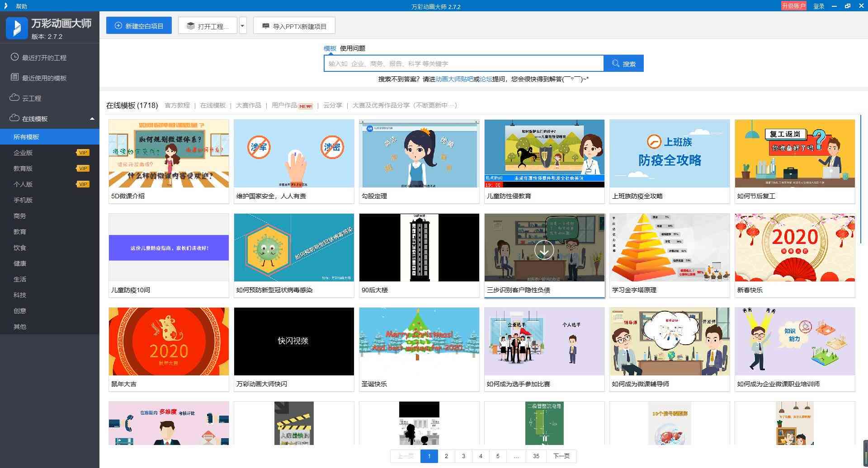Select the 用户作品 tab
The height and width of the screenshot is (468, 868).
tap(284, 105)
